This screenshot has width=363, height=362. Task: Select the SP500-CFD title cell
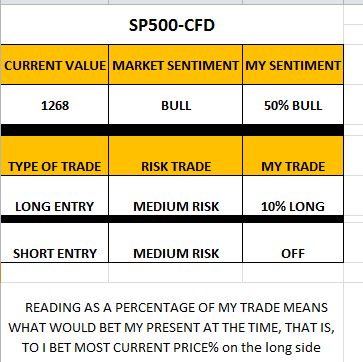point(172,25)
